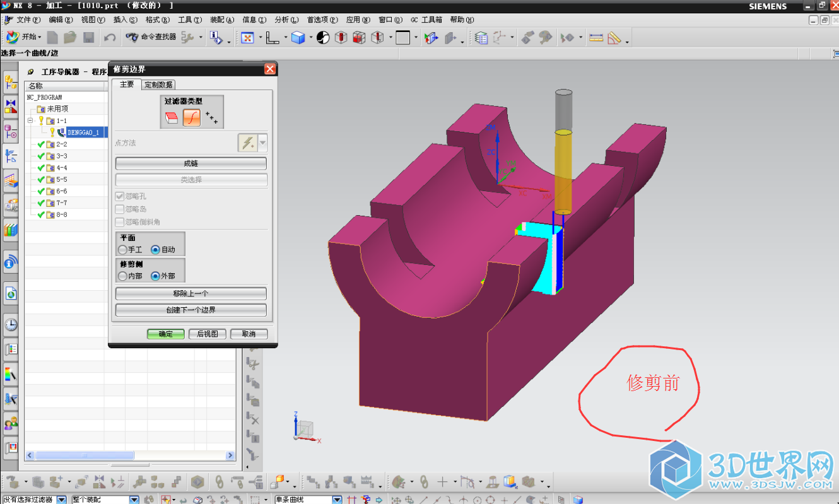Open the 工具 menu
The width and height of the screenshot is (839, 504).
pos(190,20)
